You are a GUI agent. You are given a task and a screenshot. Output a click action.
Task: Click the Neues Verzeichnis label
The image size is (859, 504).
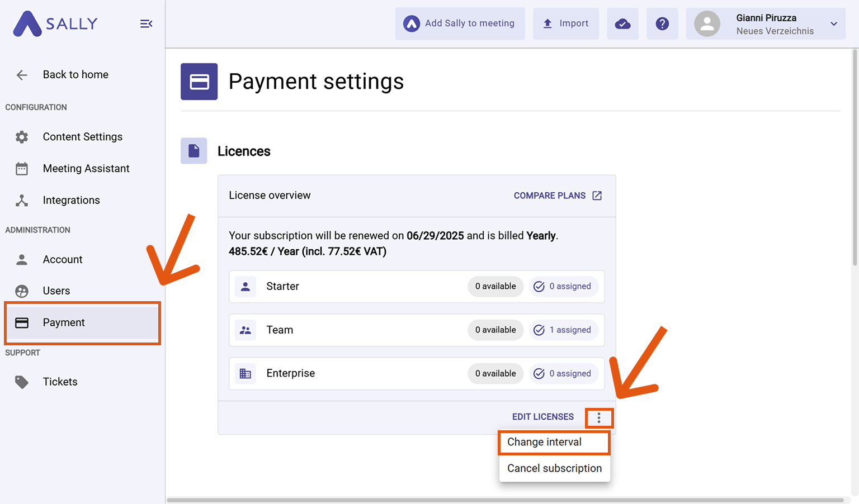[775, 31]
